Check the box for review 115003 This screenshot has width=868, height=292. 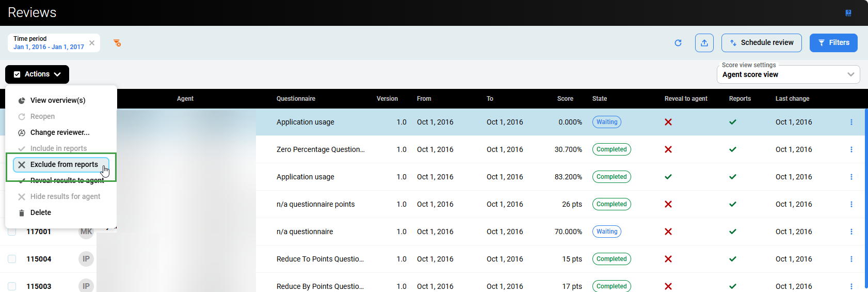pyautogui.click(x=12, y=286)
